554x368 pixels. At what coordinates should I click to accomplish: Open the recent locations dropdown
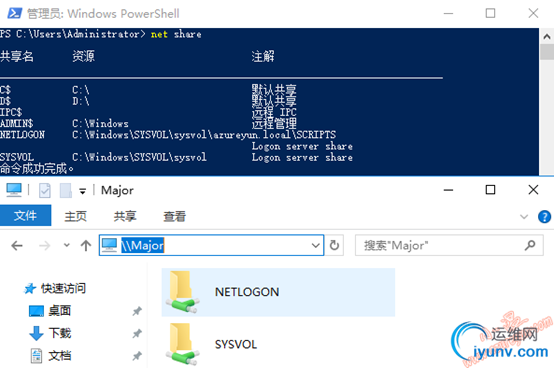pos(66,245)
